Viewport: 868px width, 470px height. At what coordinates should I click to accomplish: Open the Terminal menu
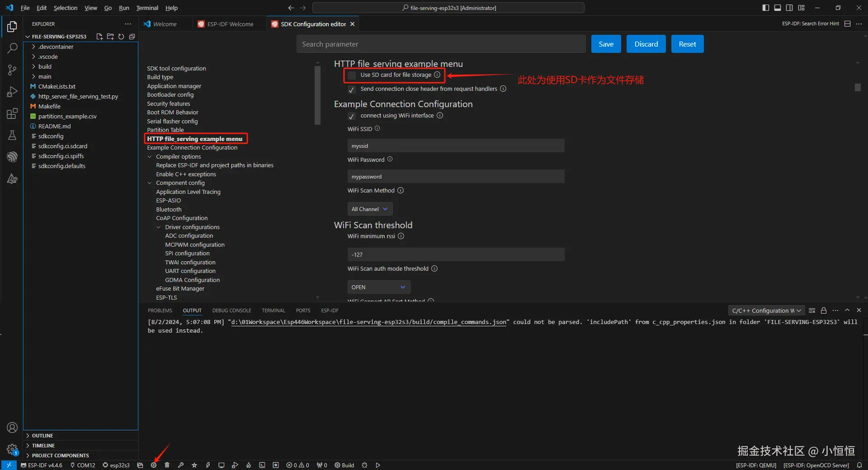coord(147,8)
